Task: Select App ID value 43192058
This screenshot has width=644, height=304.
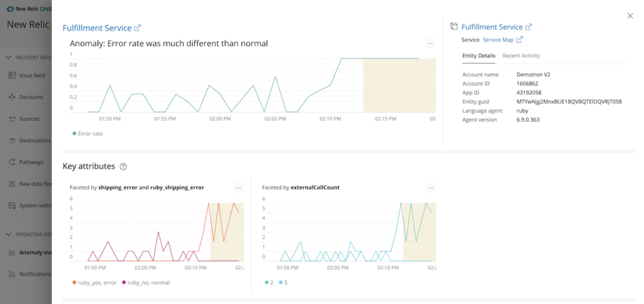Action: 529,93
